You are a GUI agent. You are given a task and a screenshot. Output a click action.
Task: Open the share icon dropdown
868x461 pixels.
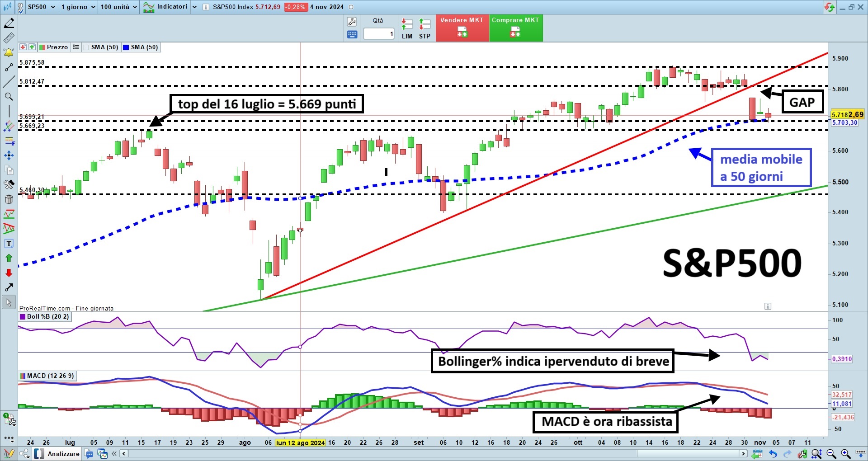click(24, 454)
